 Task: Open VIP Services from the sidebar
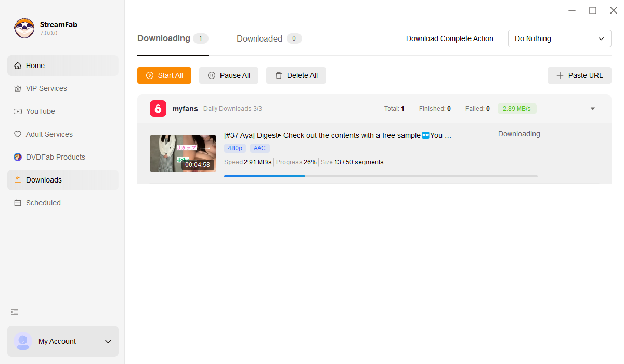pyautogui.click(x=46, y=88)
